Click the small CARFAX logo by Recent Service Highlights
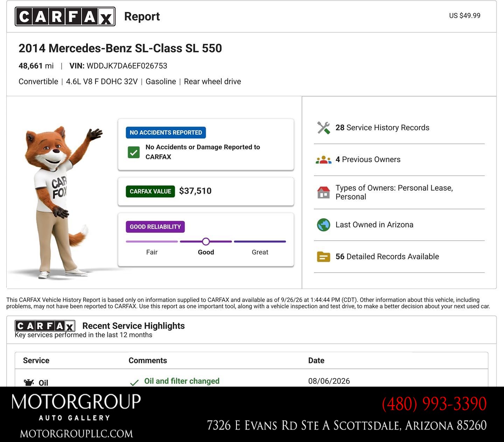The height and width of the screenshot is (442, 504). (45, 326)
